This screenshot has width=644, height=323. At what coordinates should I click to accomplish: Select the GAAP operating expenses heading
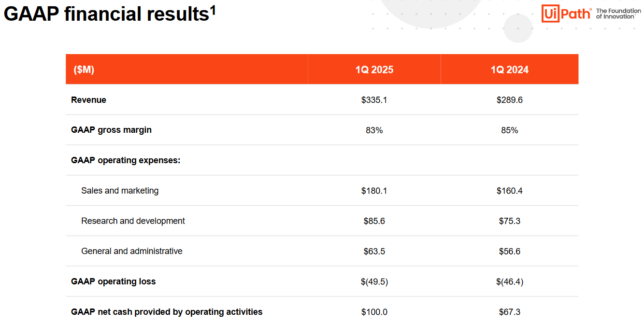click(126, 160)
